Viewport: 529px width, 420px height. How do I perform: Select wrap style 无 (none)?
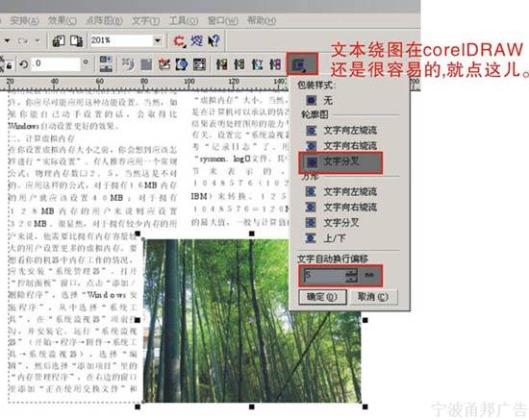319,100
